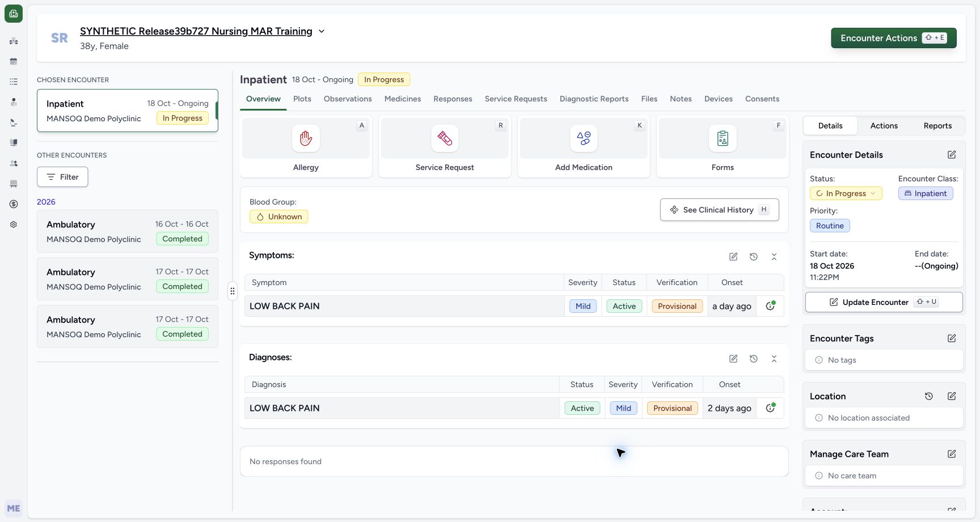Click the Update Encounter button
The height and width of the screenshot is (522, 980).
click(x=884, y=302)
